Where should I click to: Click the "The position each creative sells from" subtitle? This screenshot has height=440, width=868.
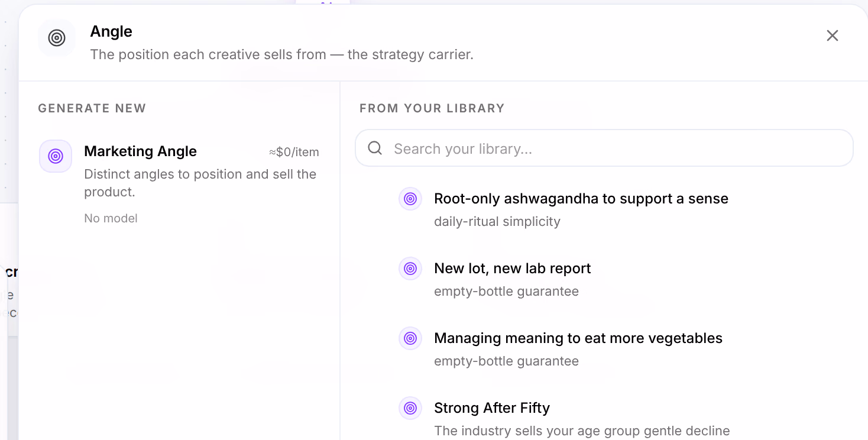282,54
